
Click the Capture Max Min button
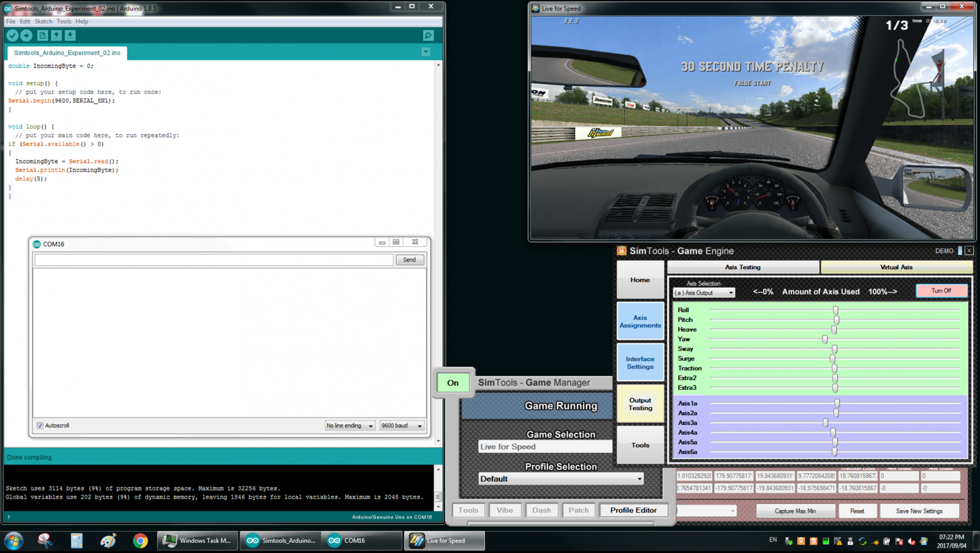(795, 511)
